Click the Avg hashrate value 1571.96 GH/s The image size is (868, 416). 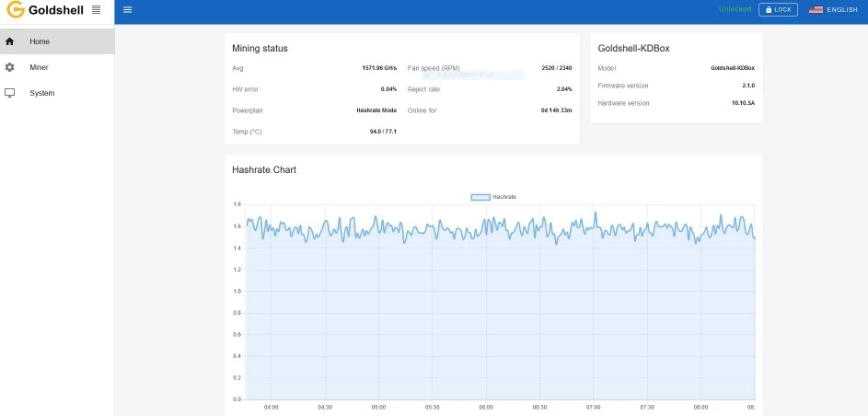click(379, 68)
